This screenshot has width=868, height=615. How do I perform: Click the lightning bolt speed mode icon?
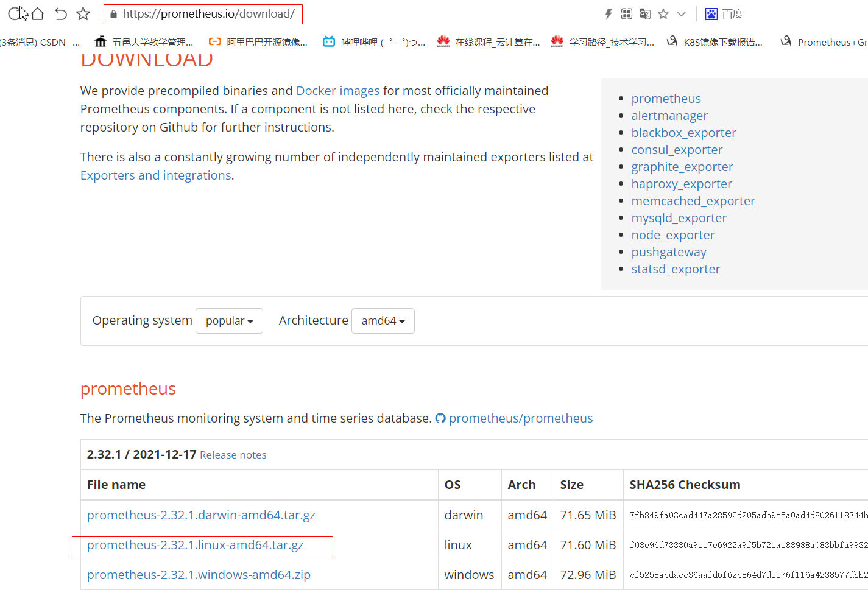pos(608,14)
